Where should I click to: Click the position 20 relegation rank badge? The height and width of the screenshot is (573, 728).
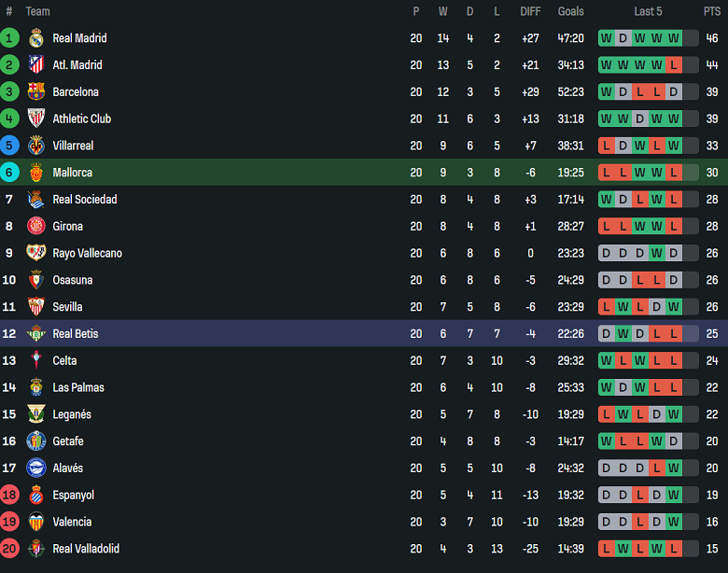9,549
